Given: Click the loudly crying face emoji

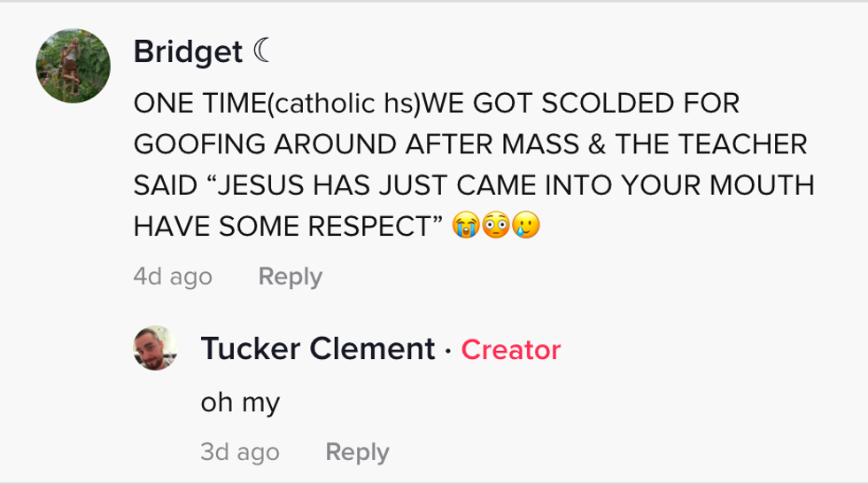Looking at the screenshot, I should point(464,227).
